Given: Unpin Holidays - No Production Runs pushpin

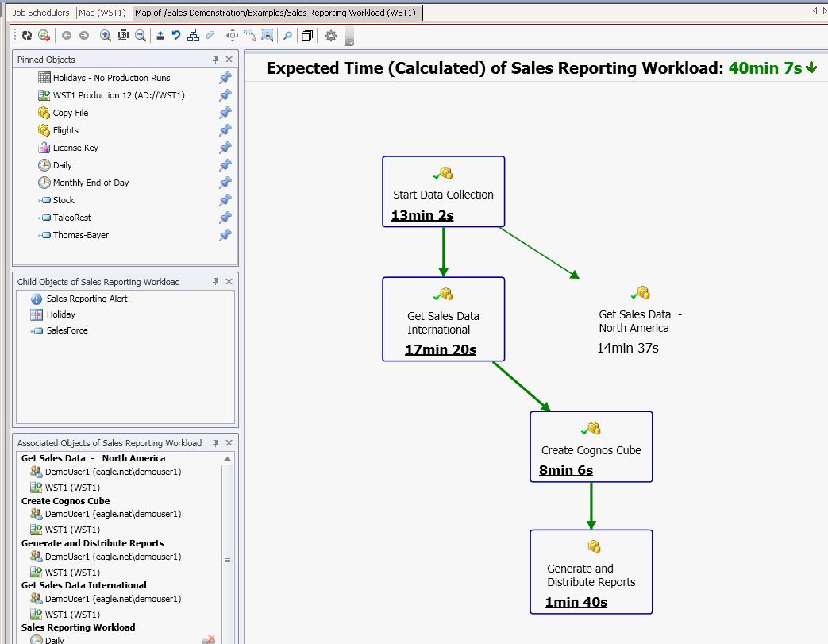Looking at the screenshot, I should pyautogui.click(x=225, y=78).
